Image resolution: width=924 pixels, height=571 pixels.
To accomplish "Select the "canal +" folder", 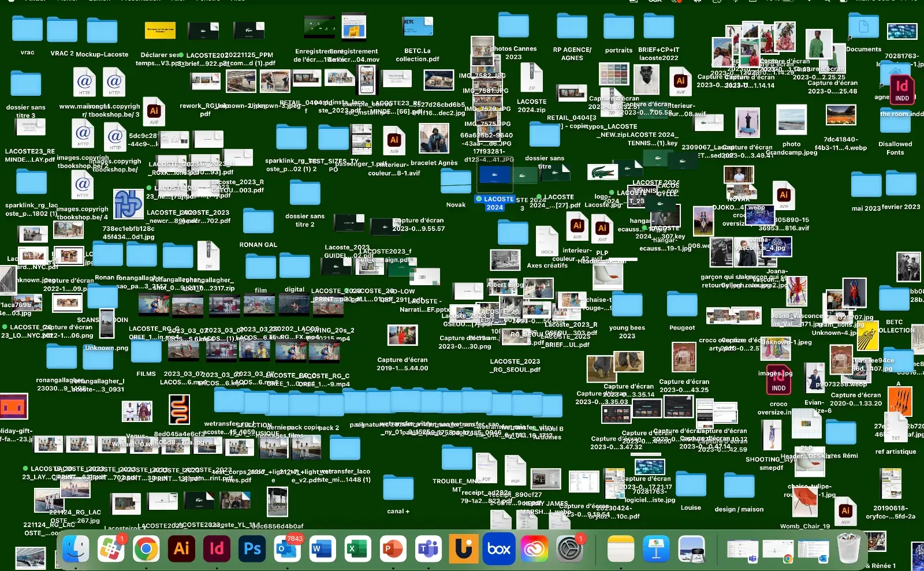I will click(398, 489).
